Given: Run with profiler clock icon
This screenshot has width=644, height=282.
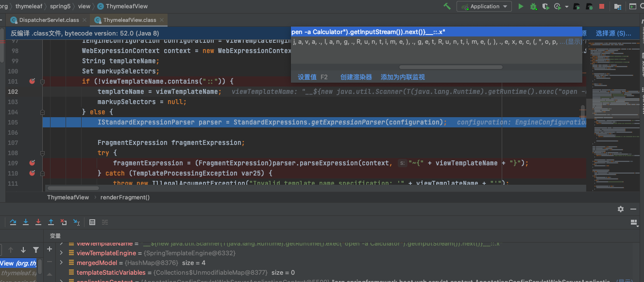Looking at the screenshot, I should pos(557,6).
